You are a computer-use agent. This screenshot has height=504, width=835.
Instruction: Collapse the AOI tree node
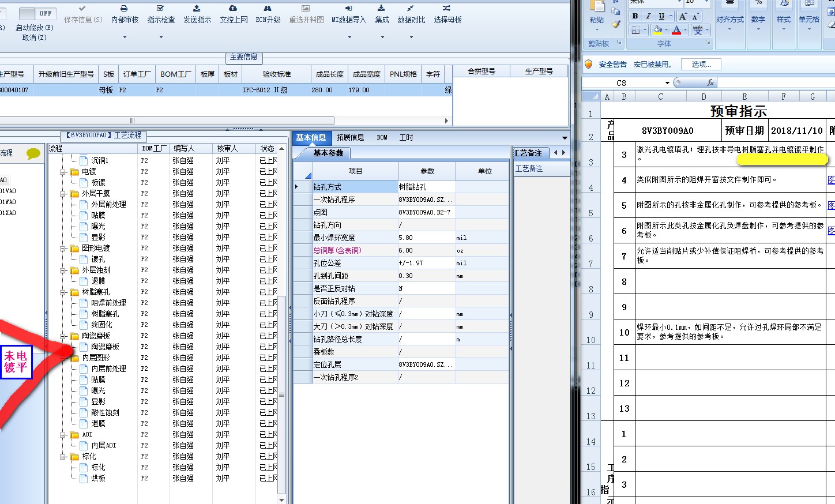click(x=63, y=434)
